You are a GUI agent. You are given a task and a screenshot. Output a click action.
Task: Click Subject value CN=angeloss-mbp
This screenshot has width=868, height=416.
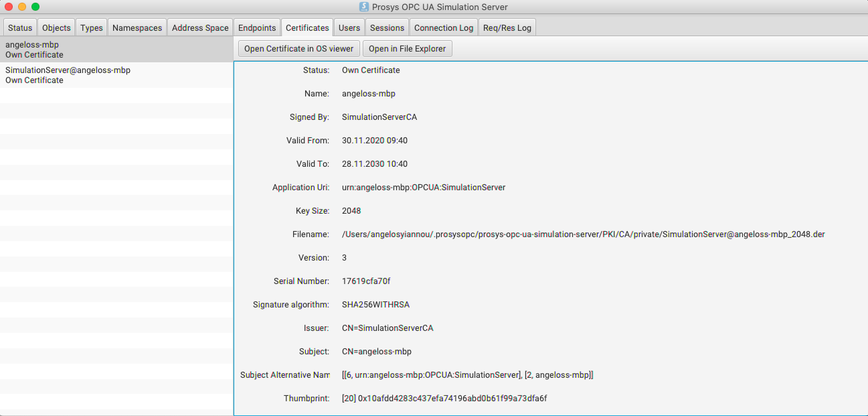click(377, 351)
